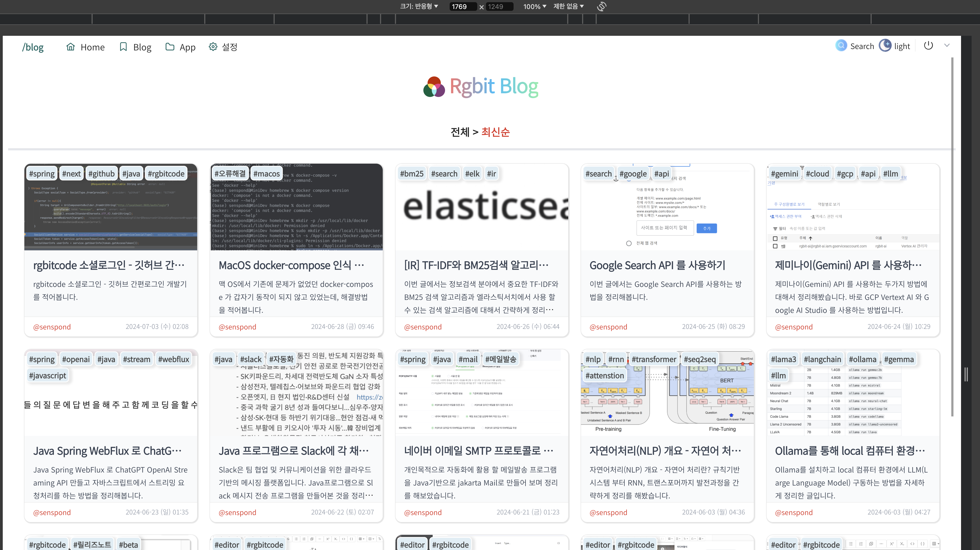Open the 제한 없음 throttling dropdown
Viewport: 980px width, 550px height.
568,6
